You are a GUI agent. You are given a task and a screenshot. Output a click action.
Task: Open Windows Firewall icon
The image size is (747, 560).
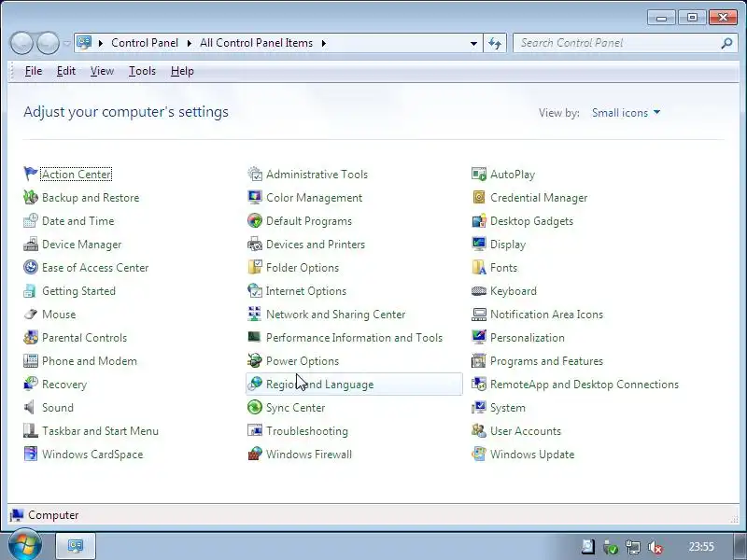click(255, 454)
